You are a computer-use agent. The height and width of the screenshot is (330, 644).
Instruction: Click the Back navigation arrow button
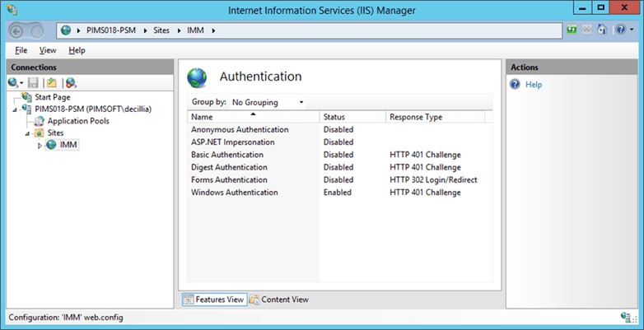click(x=16, y=30)
